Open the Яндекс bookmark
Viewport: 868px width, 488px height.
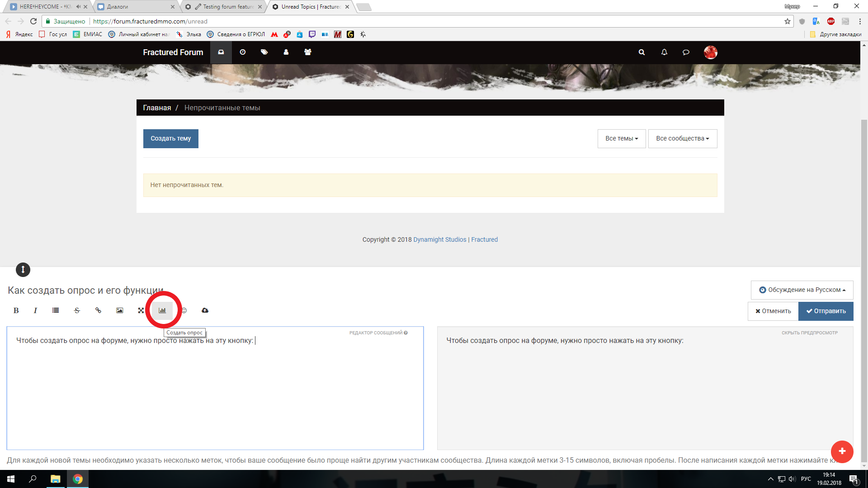(x=19, y=34)
